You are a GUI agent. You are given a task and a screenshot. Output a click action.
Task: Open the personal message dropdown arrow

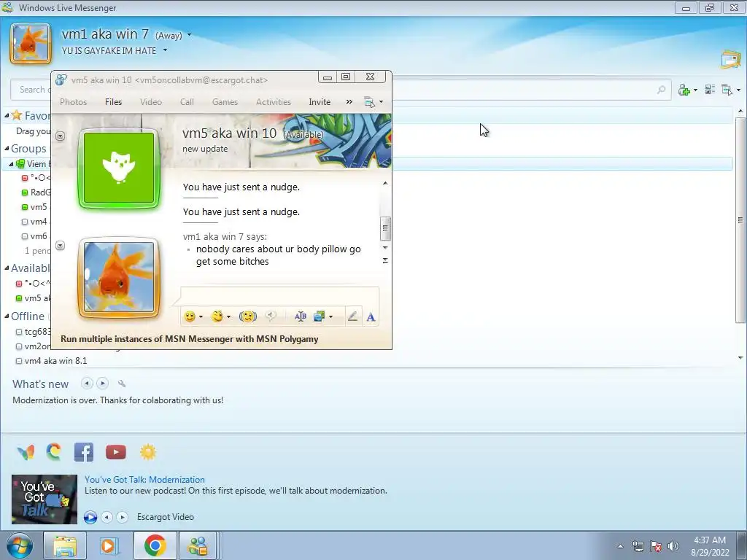pos(165,50)
